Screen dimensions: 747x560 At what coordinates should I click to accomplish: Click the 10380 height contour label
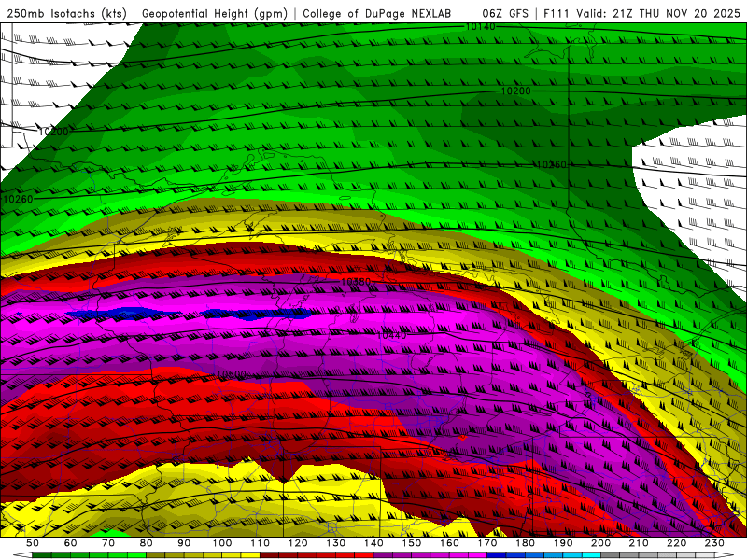tap(356, 283)
